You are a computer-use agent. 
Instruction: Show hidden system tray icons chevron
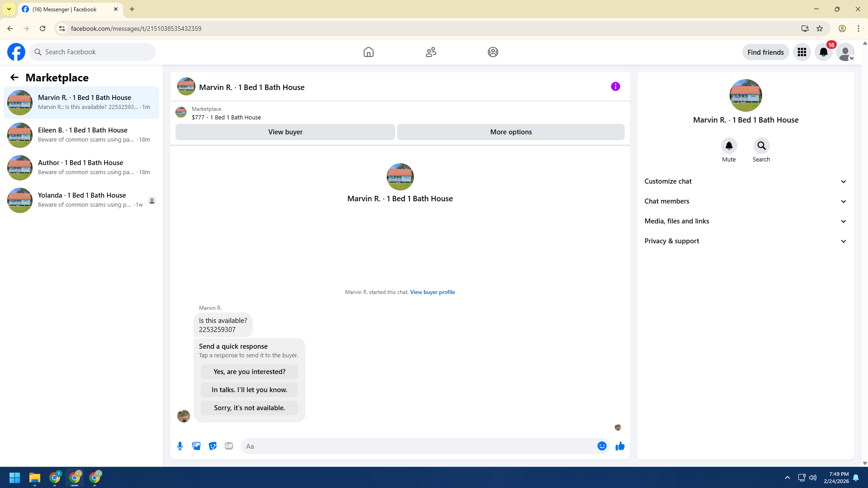click(787, 478)
